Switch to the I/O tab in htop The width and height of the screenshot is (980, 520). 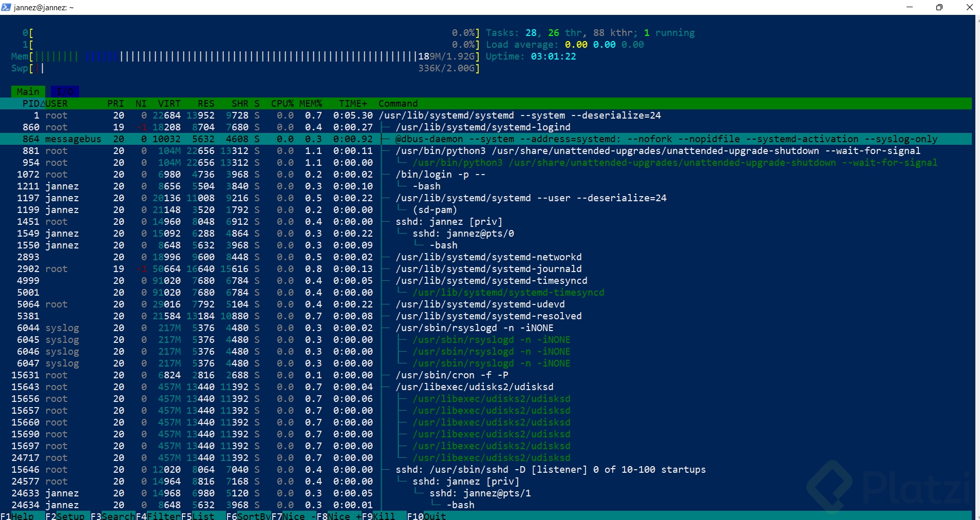click(x=65, y=91)
